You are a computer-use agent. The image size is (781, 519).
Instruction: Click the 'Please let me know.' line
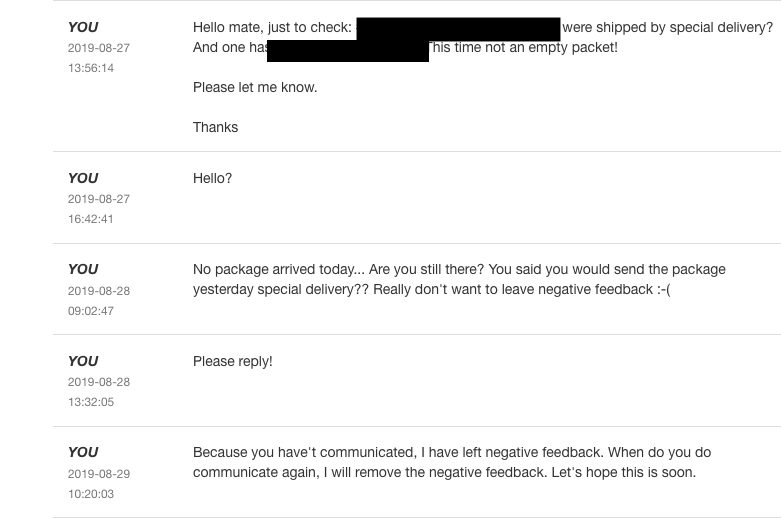pos(255,87)
